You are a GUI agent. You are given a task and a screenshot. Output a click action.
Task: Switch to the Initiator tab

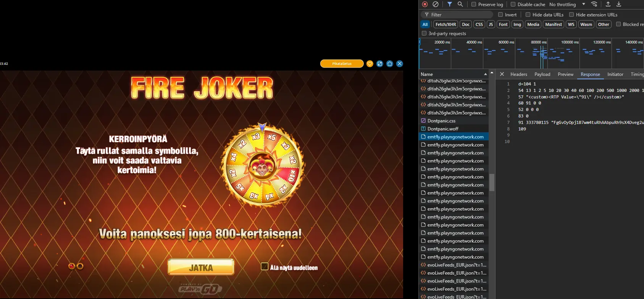(615, 74)
